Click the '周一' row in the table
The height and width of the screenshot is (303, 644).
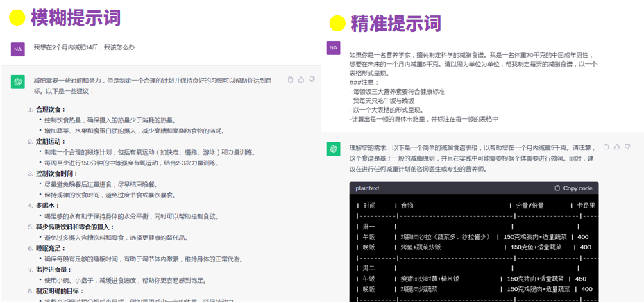pos(369,227)
